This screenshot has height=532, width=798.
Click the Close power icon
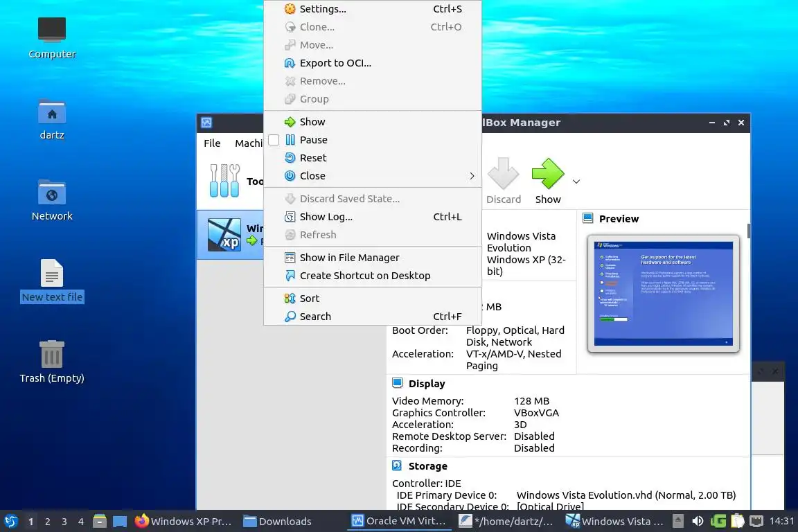[290, 176]
